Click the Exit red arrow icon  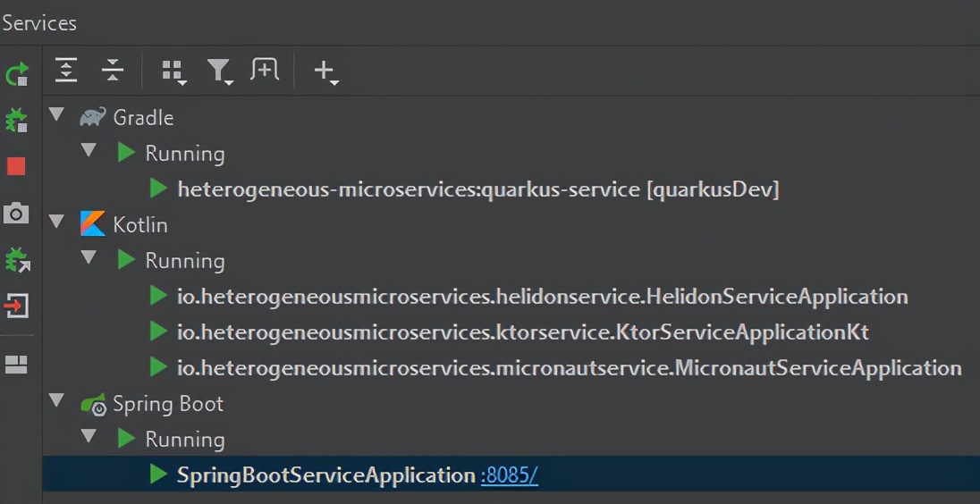16,307
